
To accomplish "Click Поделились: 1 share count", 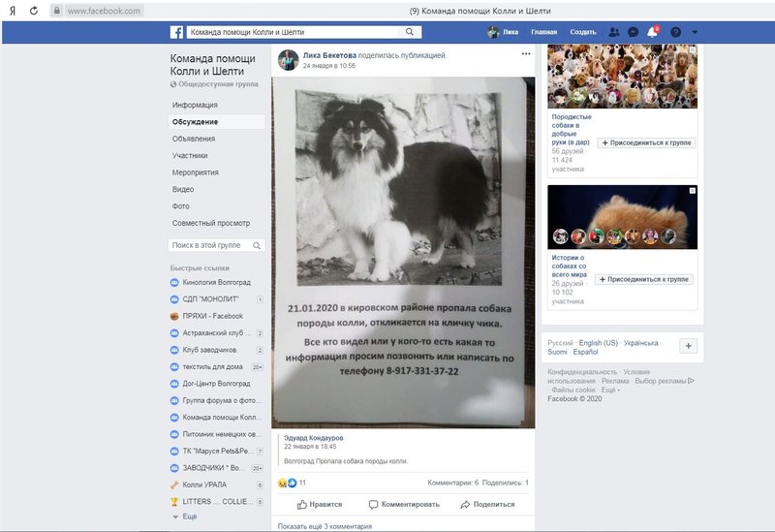I will pyautogui.click(x=505, y=483).
